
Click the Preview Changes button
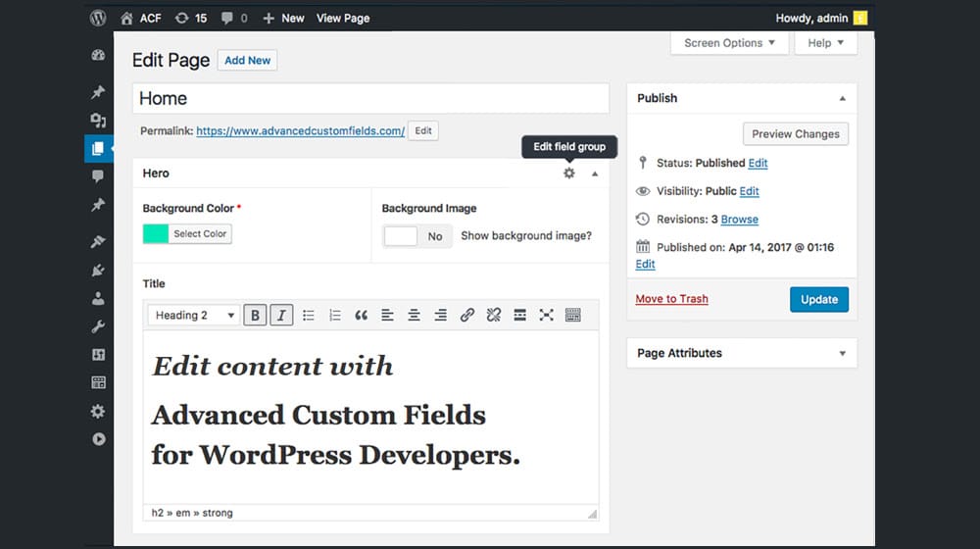point(796,133)
